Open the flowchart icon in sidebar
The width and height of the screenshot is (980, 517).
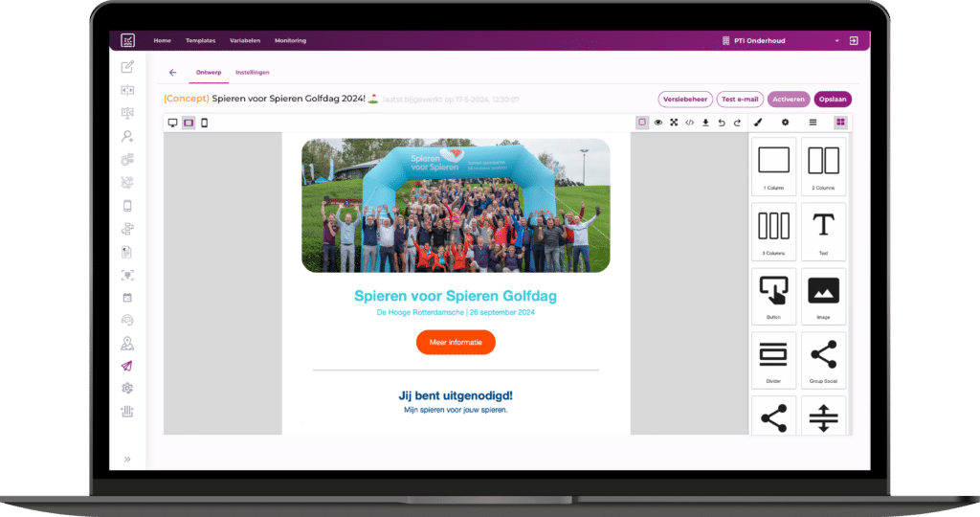(x=127, y=229)
